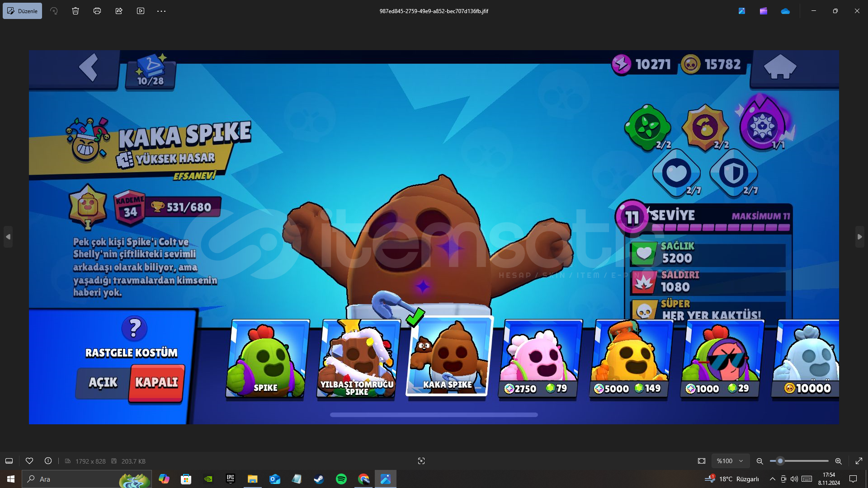This screenshot has width=868, height=488.
Task: Select the default SPIKE skin card
Action: click(x=267, y=359)
